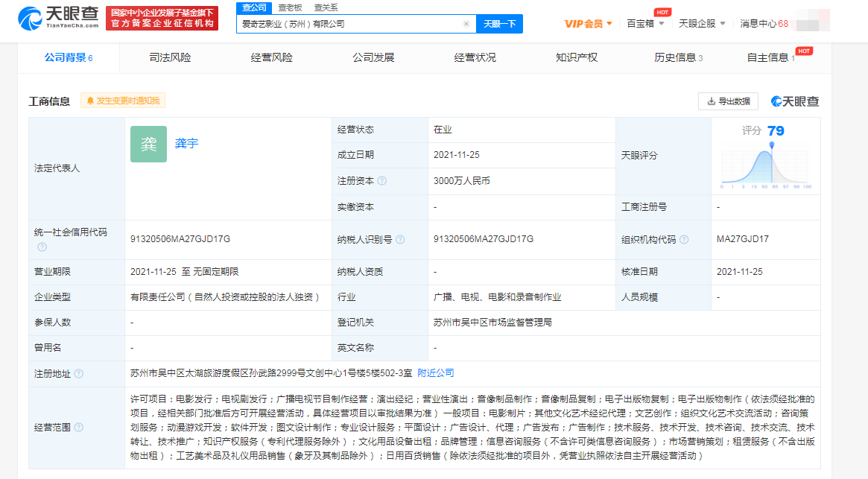Show the 历史信息 tab

(x=678, y=57)
